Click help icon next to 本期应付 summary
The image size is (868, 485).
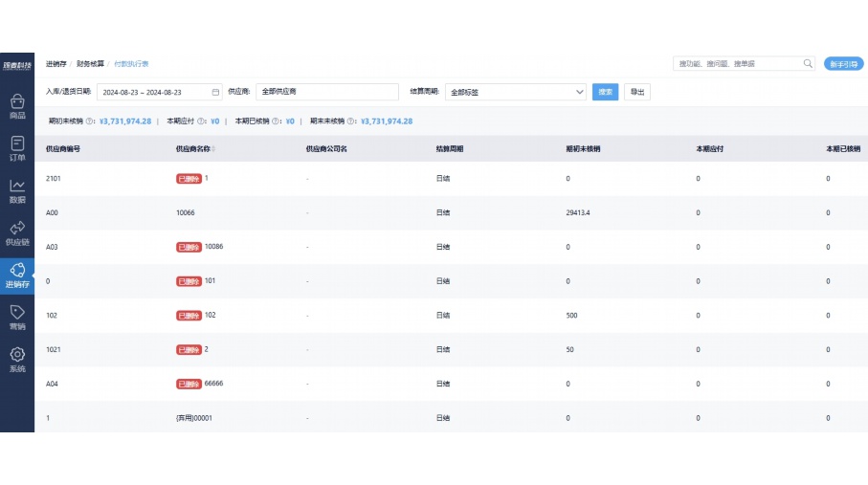pyautogui.click(x=201, y=121)
